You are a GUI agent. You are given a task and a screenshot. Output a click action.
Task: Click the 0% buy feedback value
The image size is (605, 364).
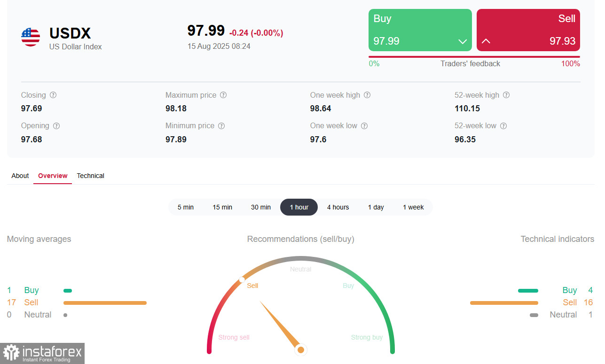click(374, 63)
